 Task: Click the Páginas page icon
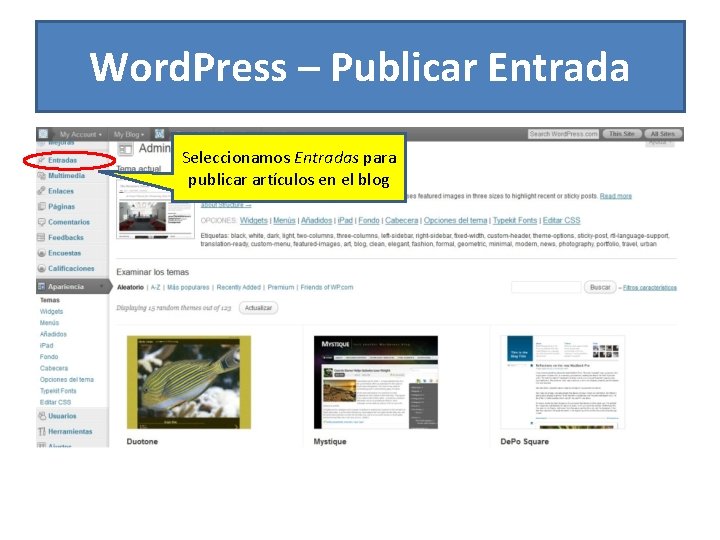click(x=41, y=207)
